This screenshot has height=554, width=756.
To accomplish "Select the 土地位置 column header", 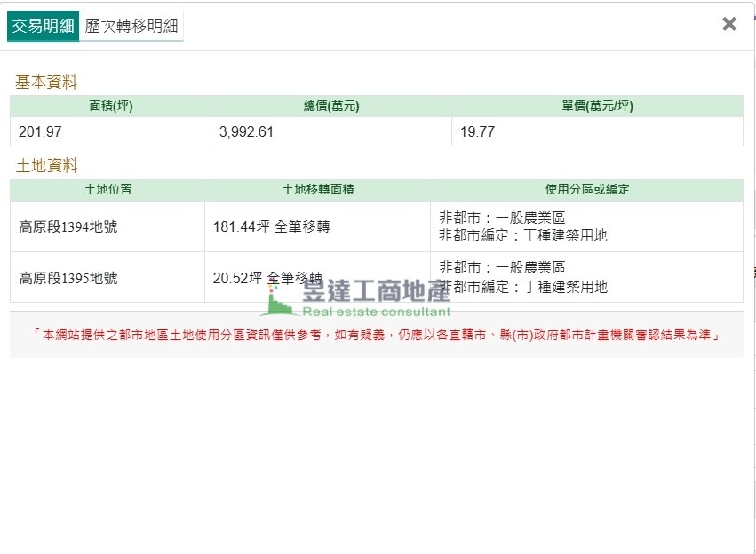I will click(107, 190).
